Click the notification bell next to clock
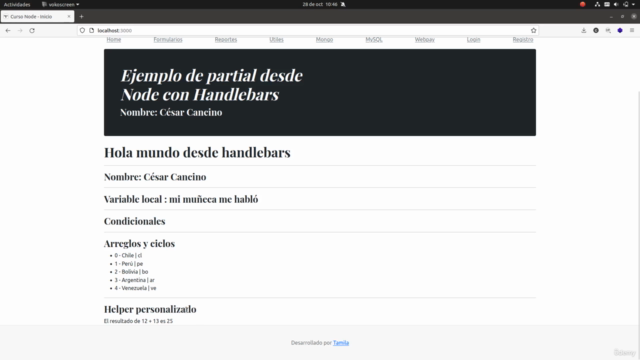 click(x=343, y=4)
